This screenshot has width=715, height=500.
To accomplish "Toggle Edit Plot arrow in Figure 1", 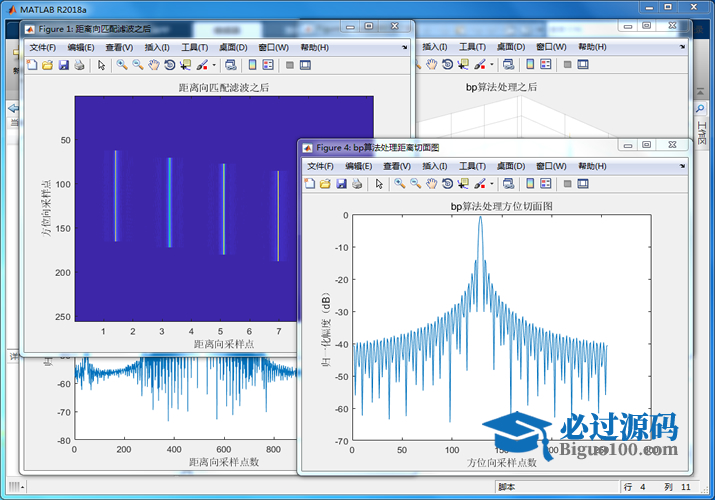I will click(100, 65).
